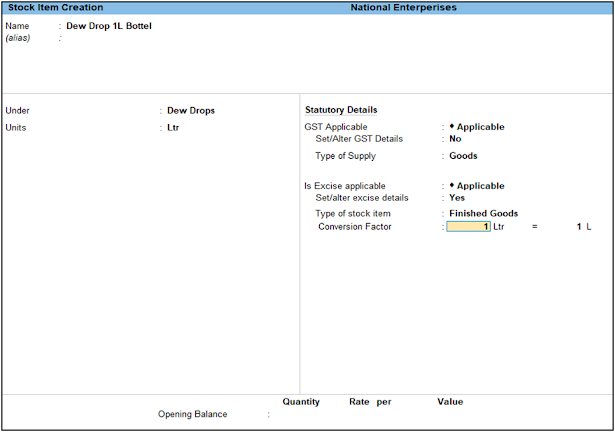
Task: Click the 'Rate' column header
Action: [x=359, y=402]
